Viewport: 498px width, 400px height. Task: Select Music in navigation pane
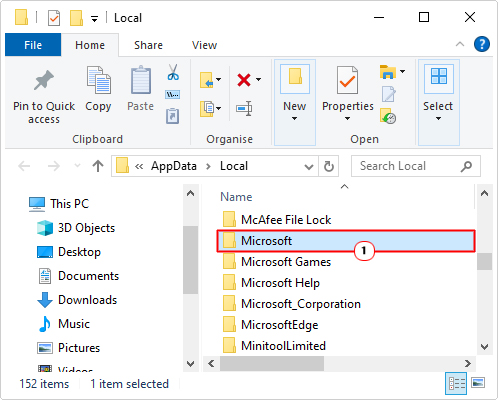click(64, 324)
